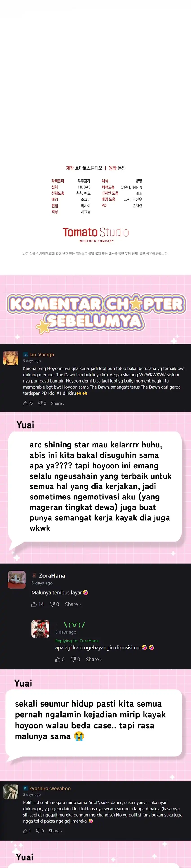Upvote ZoraHana's comment with thumbs up
Viewport: 191px width, 868px height.
click(x=37, y=604)
